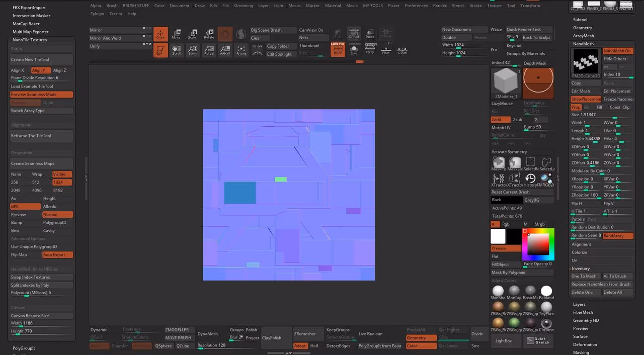Select the Draw mode icon
The width and height of the screenshot is (644, 355).
[160, 34]
